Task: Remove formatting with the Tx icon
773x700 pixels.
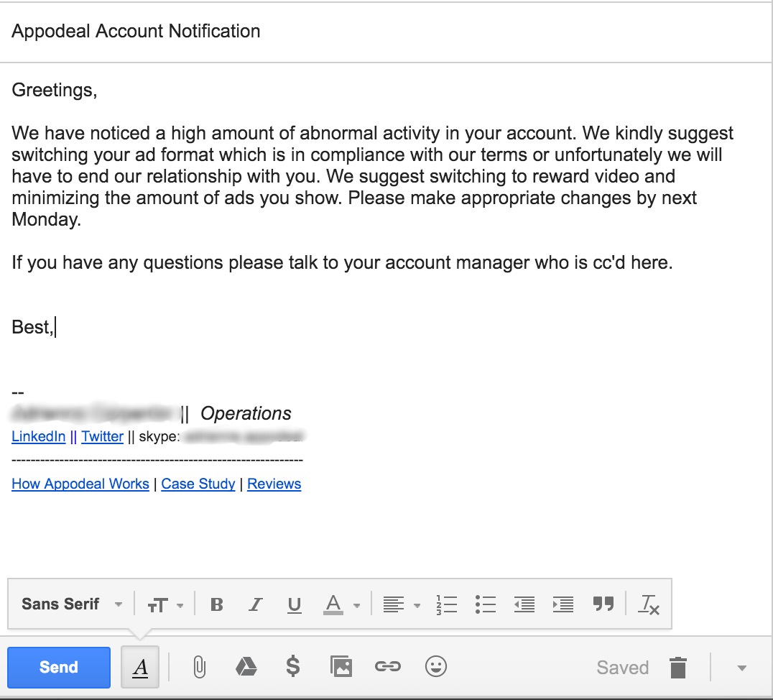Action: [648, 604]
